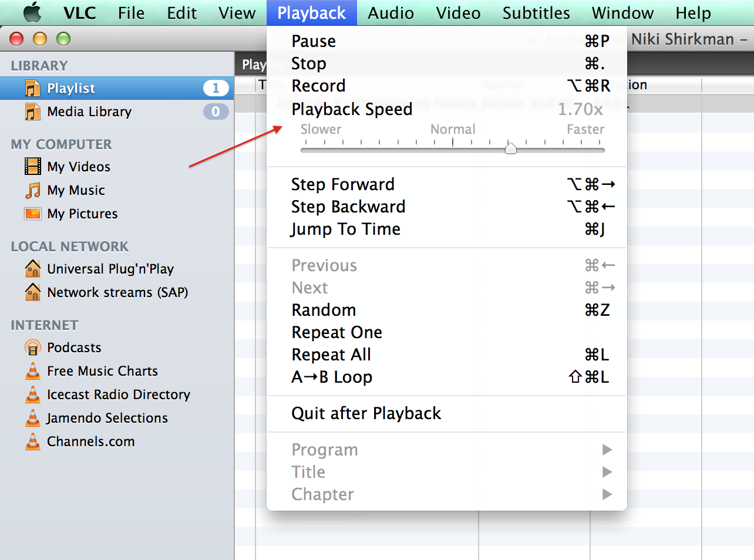Select the Podcasts icon under Internet
This screenshot has width=754, height=560.
[33, 348]
